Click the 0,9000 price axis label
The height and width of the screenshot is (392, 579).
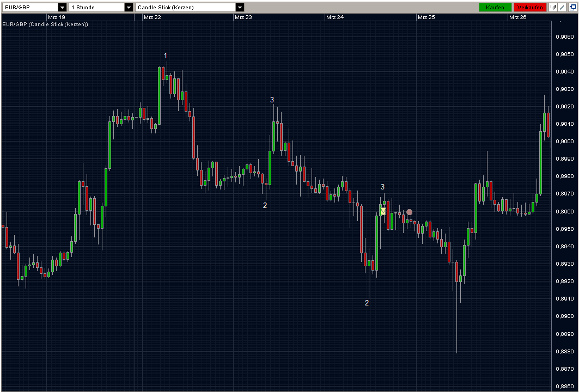[x=565, y=142]
